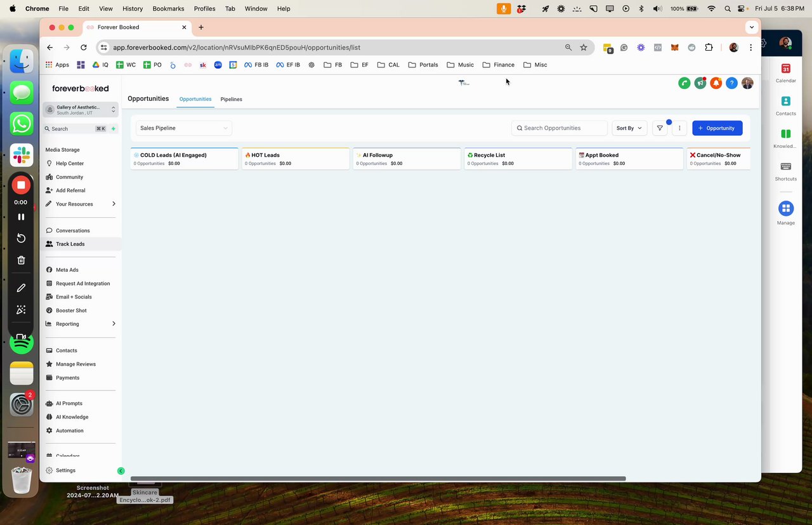Open Media Storage link
Image resolution: width=812 pixels, height=525 pixels.
pos(63,150)
